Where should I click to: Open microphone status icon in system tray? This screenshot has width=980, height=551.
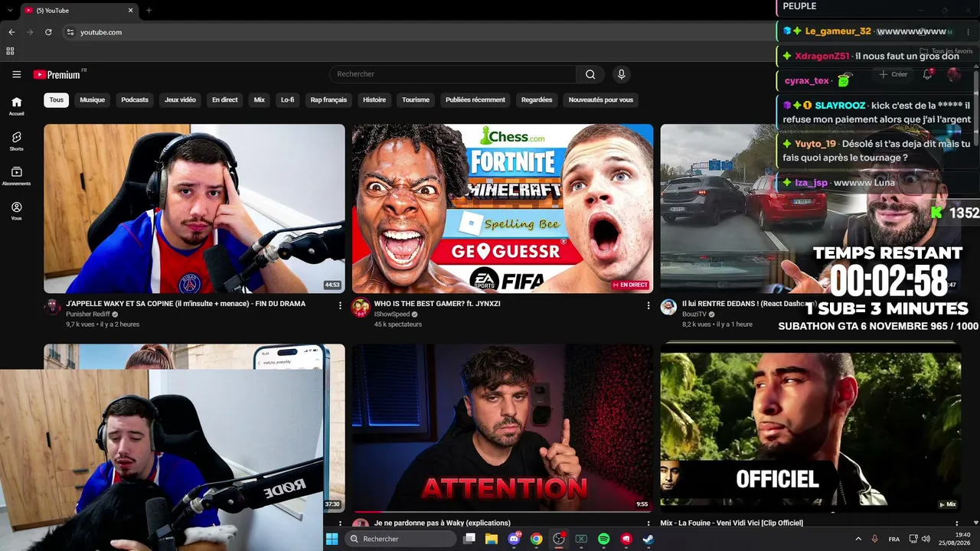874,539
